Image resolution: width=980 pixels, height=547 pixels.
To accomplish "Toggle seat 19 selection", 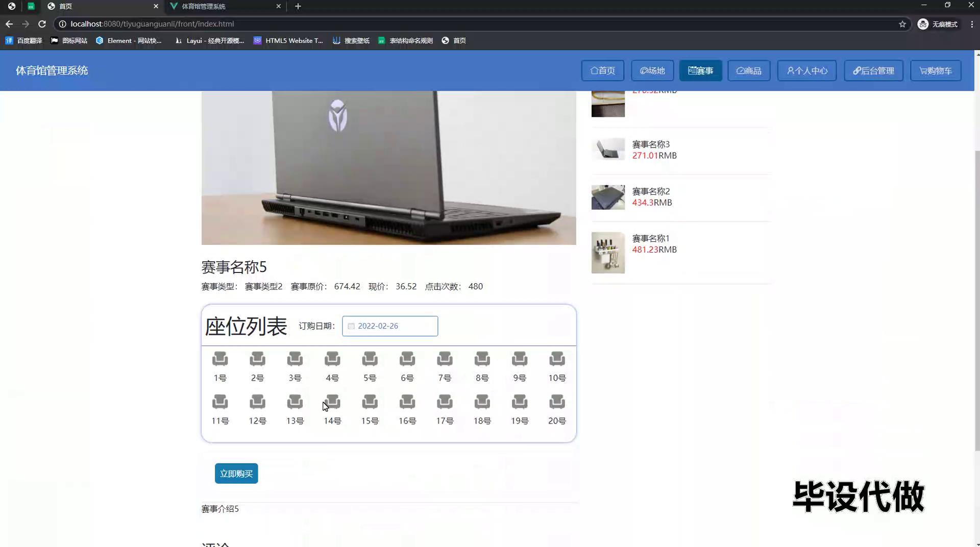I will pos(519,402).
